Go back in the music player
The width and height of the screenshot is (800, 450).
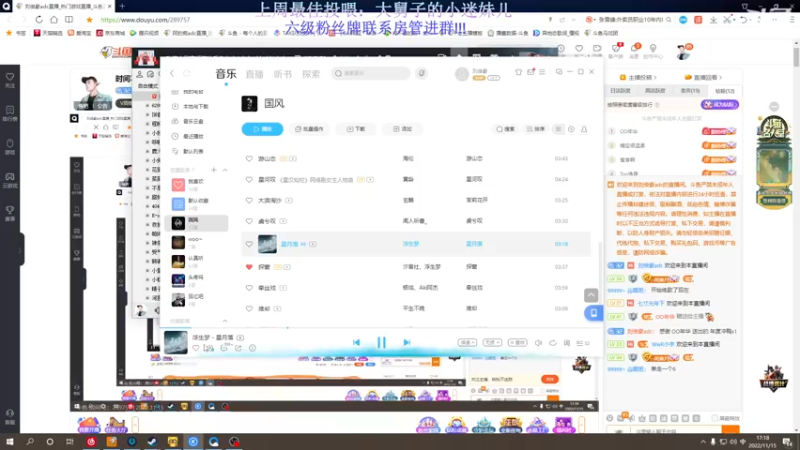(x=172, y=73)
